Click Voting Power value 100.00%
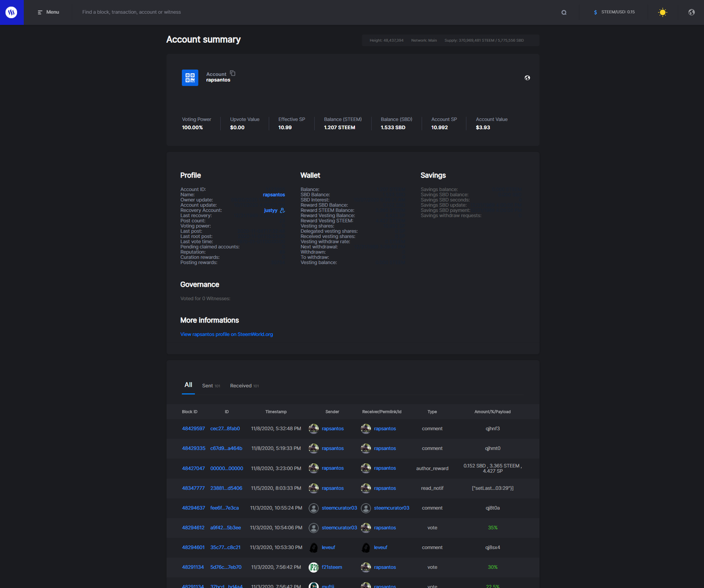704x588 pixels. click(193, 127)
